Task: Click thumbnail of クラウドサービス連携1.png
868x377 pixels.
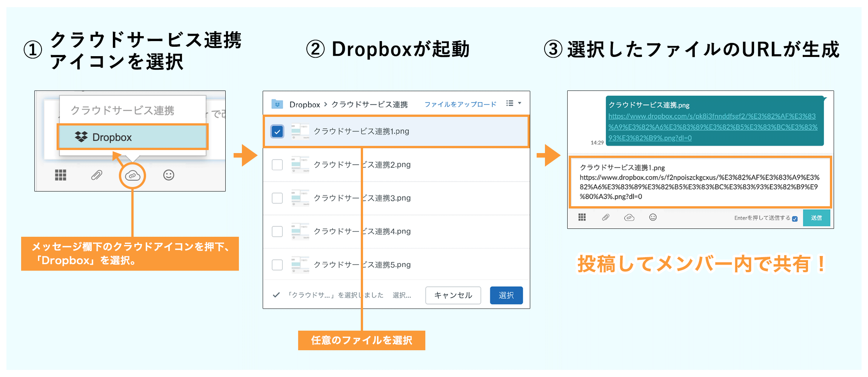Action: [300, 131]
